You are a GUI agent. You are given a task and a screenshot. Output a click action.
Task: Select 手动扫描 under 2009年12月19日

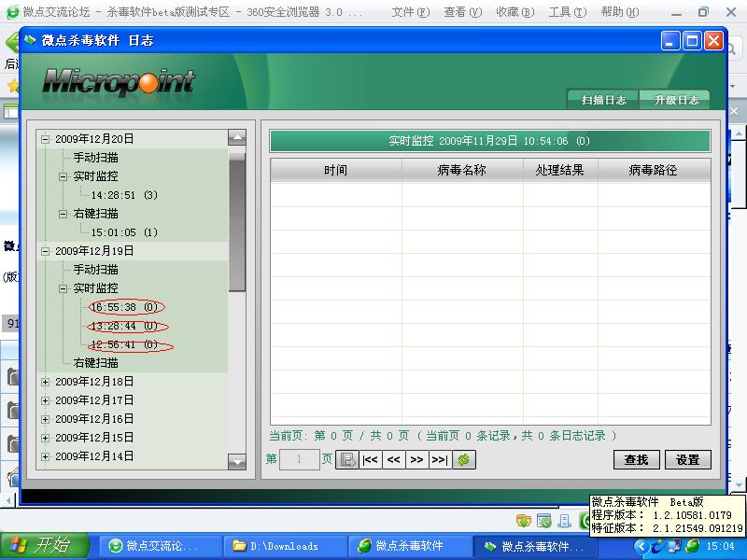point(96,270)
